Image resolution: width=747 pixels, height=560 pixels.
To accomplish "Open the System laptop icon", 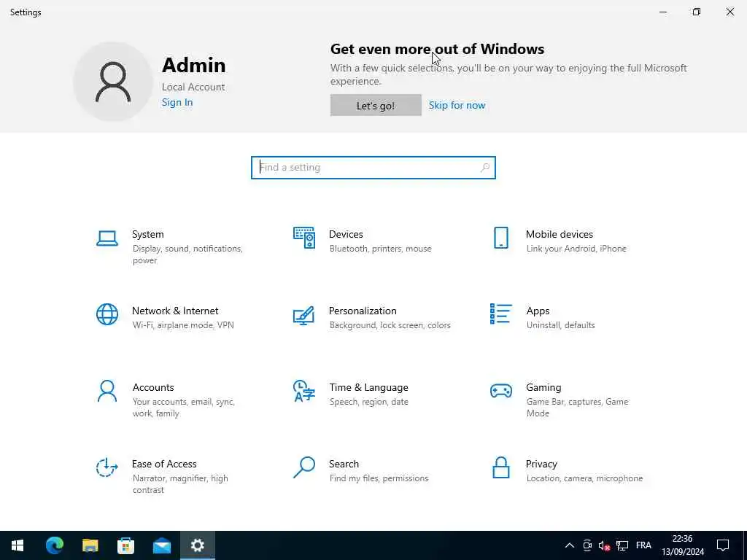I will (x=107, y=238).
